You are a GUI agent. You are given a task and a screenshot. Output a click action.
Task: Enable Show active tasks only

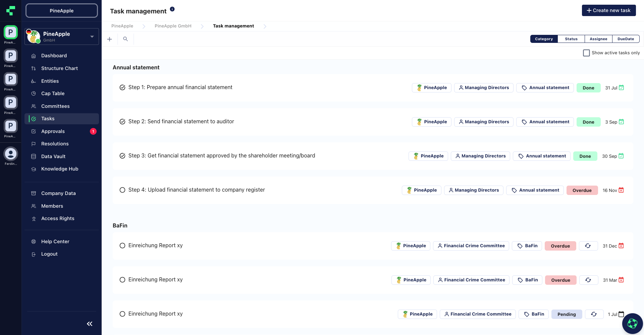pyautogui.click(x=586, y=53)
